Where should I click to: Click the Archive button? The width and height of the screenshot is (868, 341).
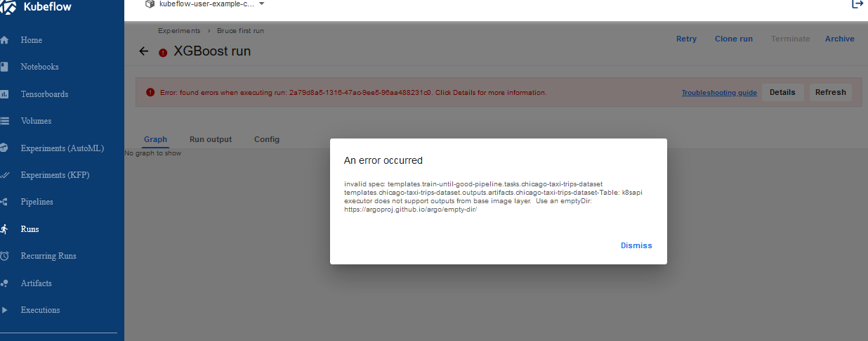pos(840,39)
